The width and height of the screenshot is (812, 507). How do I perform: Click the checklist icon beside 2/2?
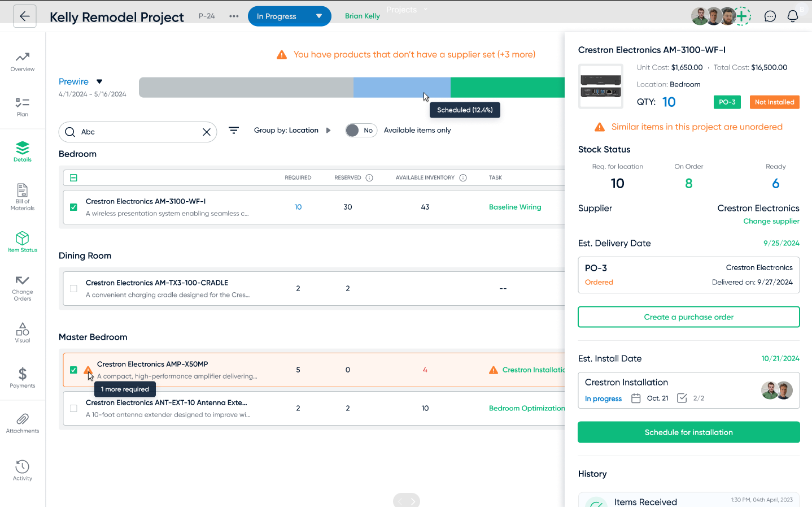tap(682, 398)
